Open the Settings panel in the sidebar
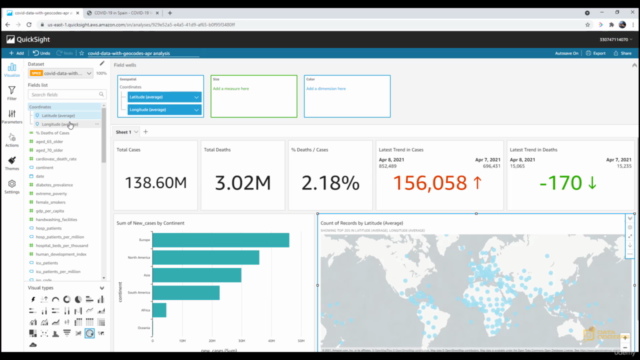Screen dimensions: 640x360 click(12, 187)
